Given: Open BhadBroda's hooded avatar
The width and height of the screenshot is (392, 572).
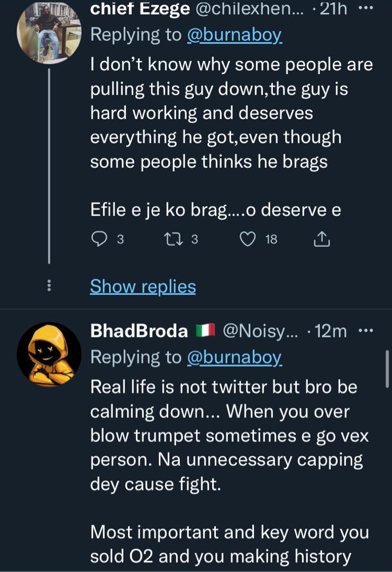Looking at the screenshot, I should point(49,354).
